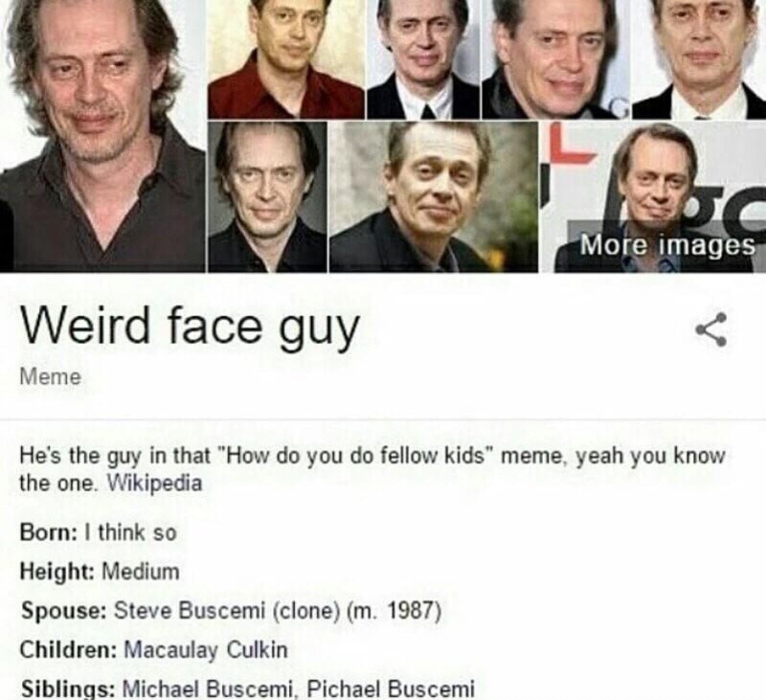The height and width of the screenshot is (700, 766).
Task: Open the close-up thumbnail with letter G background
Action: tap(555, 59)
